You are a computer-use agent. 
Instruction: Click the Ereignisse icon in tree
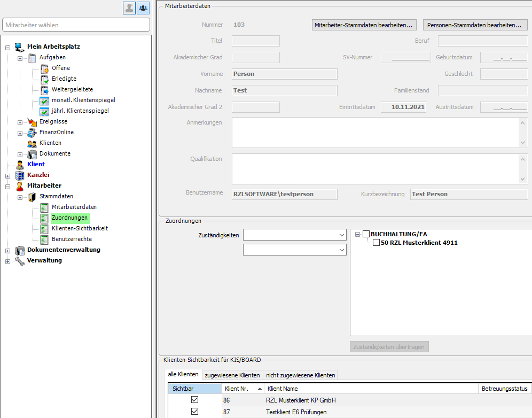tap(32, 121)
